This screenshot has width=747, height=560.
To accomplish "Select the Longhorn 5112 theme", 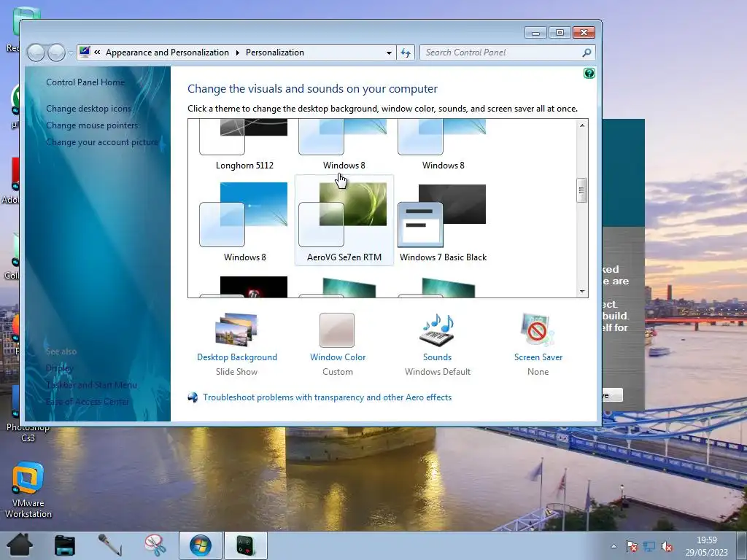I will (244, 145).
